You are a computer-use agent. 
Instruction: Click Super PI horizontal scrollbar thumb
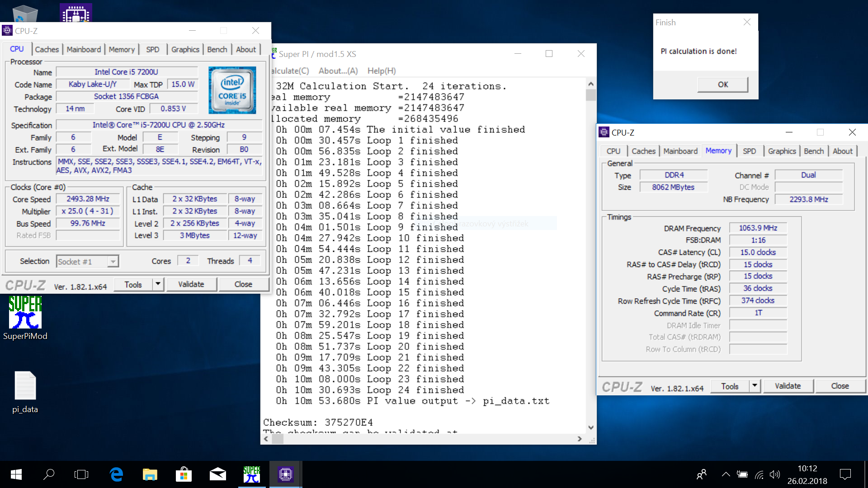[278, 439]
